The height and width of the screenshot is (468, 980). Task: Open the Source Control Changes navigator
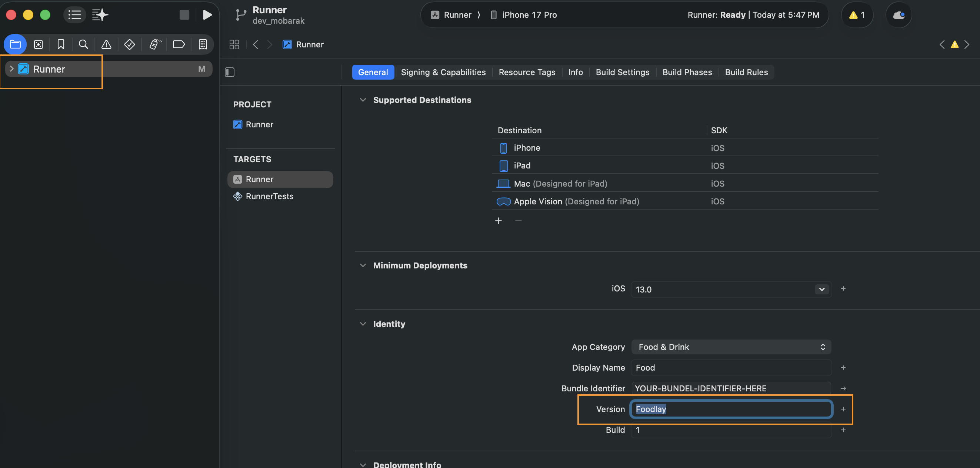tap(38, 44)
